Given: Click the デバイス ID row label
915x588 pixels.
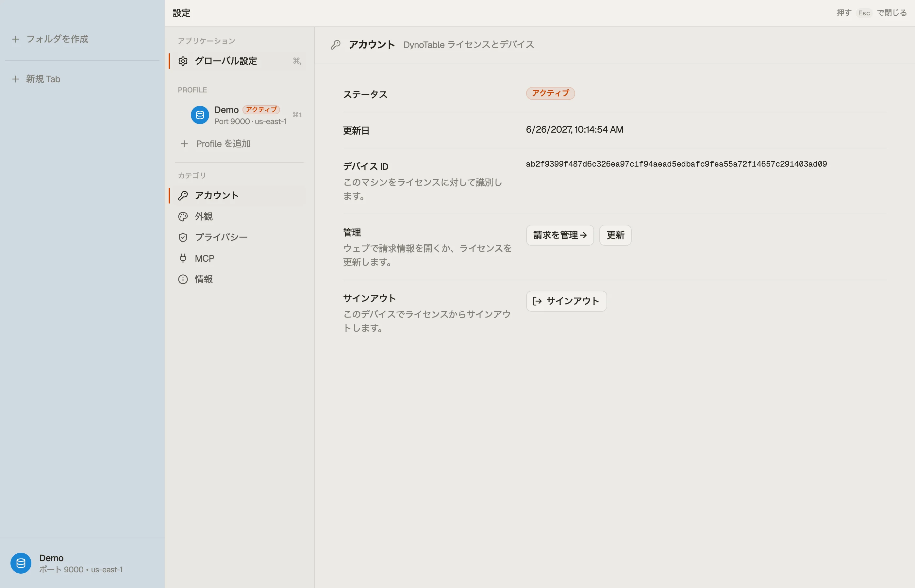Looking at the screenshot, I should [x=365, y=167].
